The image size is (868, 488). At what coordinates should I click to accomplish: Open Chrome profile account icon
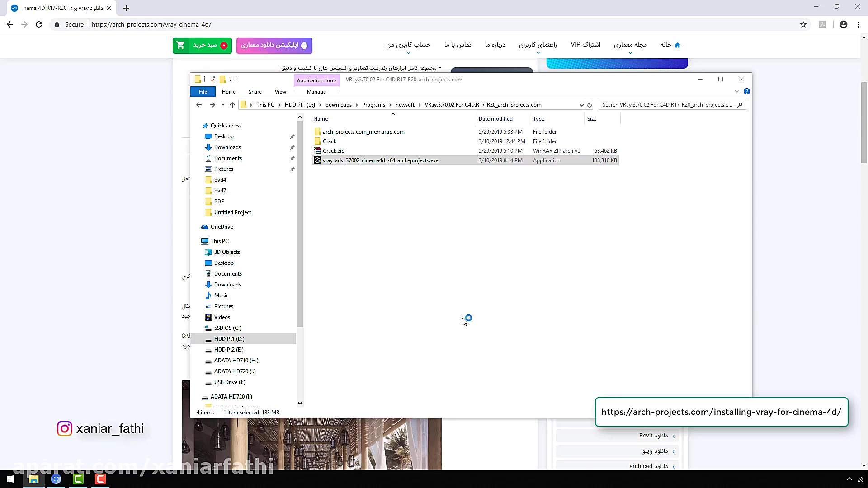pyautogui.click(x=844, y=24)
